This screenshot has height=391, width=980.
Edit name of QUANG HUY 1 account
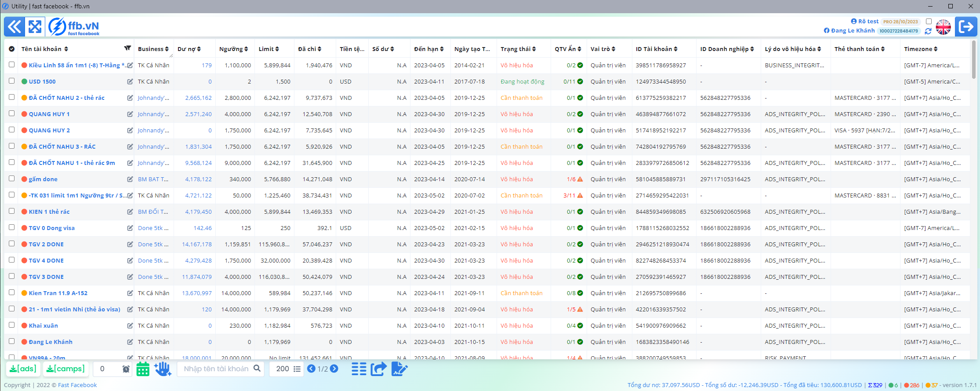130,114
